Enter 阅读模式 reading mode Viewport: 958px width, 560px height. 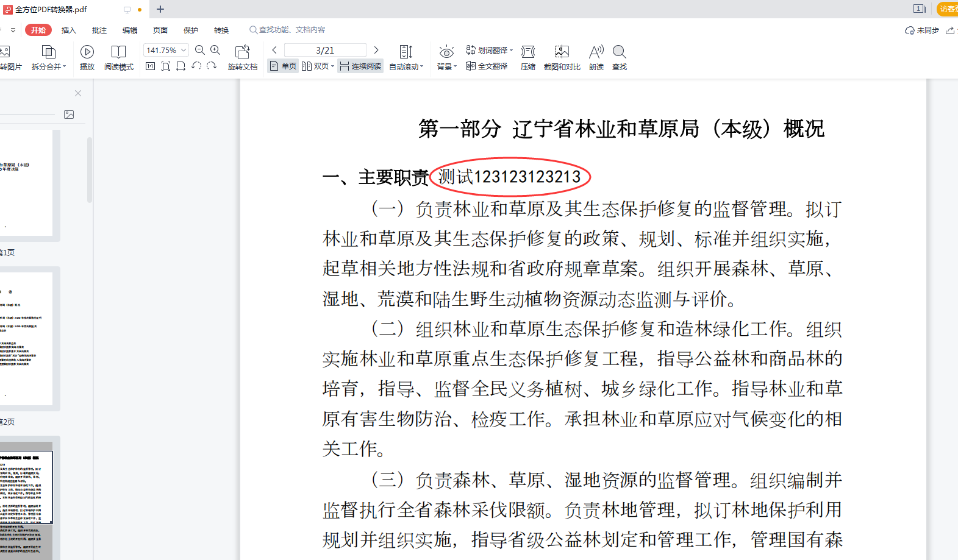[118, 58]
